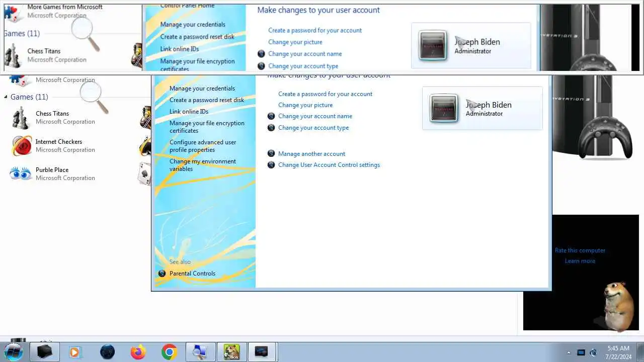Open Change User Account Control settings
The height and width of the screenshot is (362, 644).
[x=329, y=164]
